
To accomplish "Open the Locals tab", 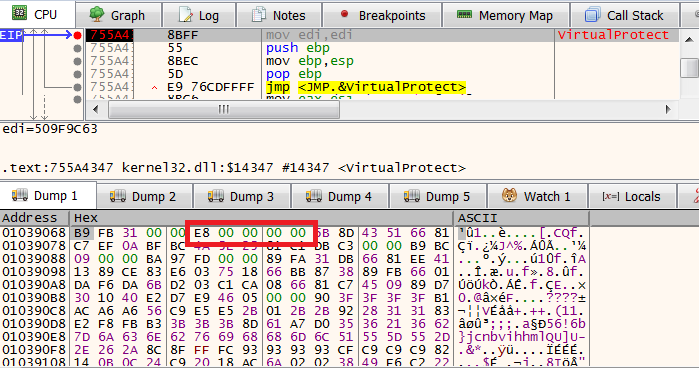I will coord(633,196).
